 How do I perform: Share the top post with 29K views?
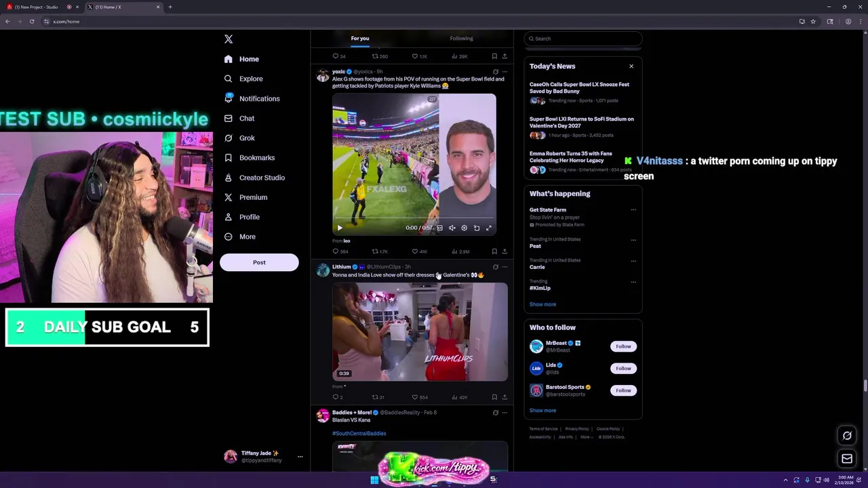[x=505, y=56]
